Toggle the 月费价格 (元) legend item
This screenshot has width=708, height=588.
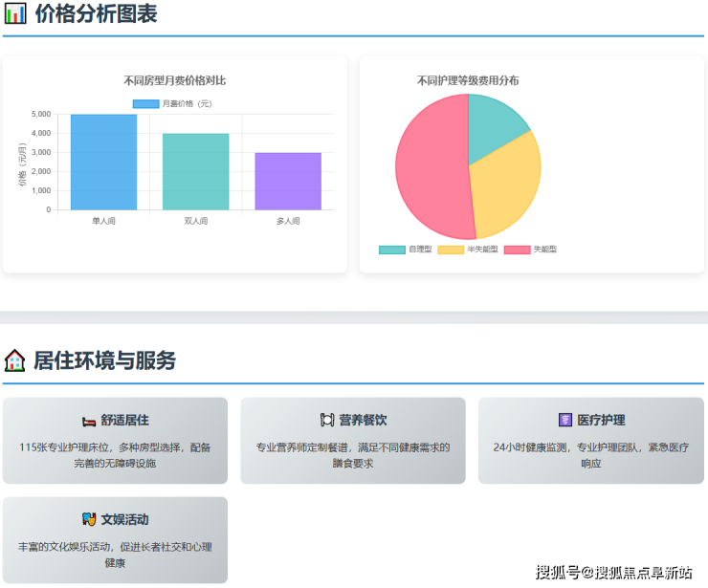[172, 103]
